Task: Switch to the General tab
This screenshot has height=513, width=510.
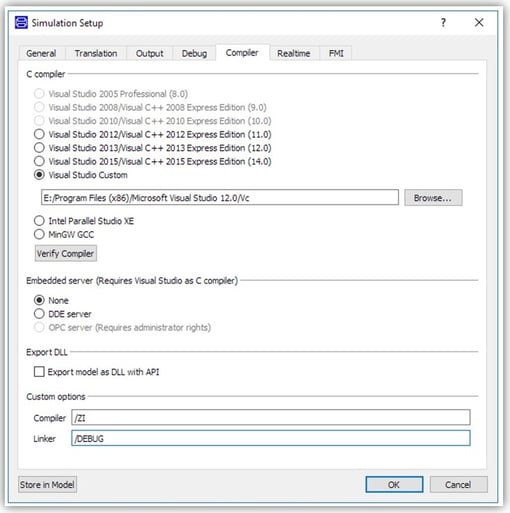Action: click(x=41, y=53)
